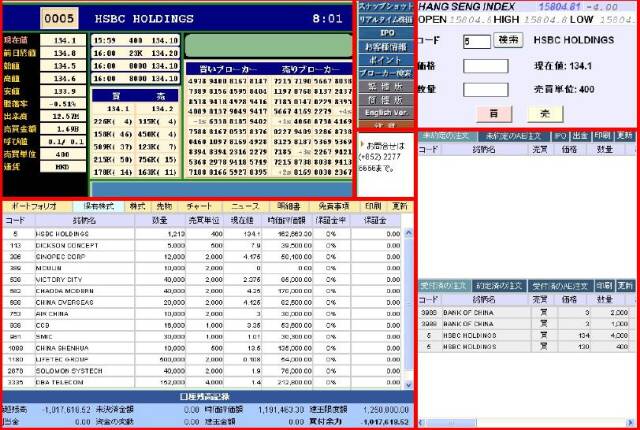Click the 134.1 bid price in quote panel

(118, 109)
